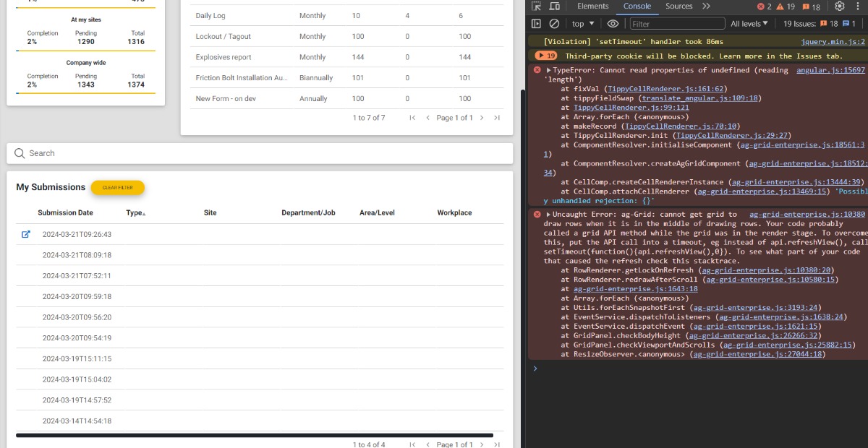The width and height of the screenshot is (868, 448).
Task: Go to last page in upper table pagination
Action: 497,118
